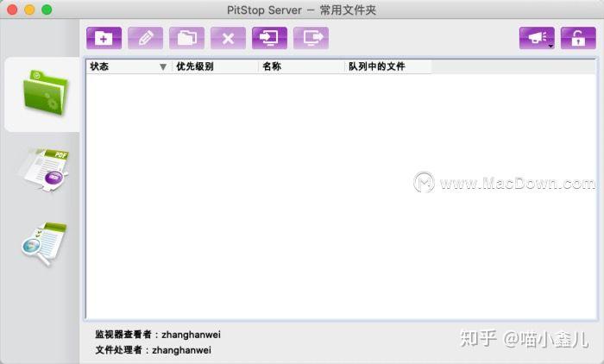The height and width of the screenshot is (364, 604).
Task: Click the sort arrow in 状态 column
Action: (x=163, y=67)
